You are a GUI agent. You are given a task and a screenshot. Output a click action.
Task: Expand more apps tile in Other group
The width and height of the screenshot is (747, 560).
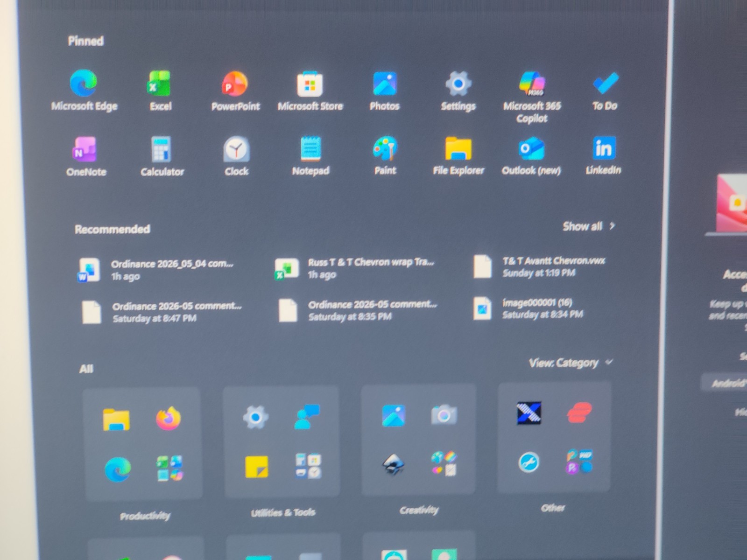pos(579,462)
